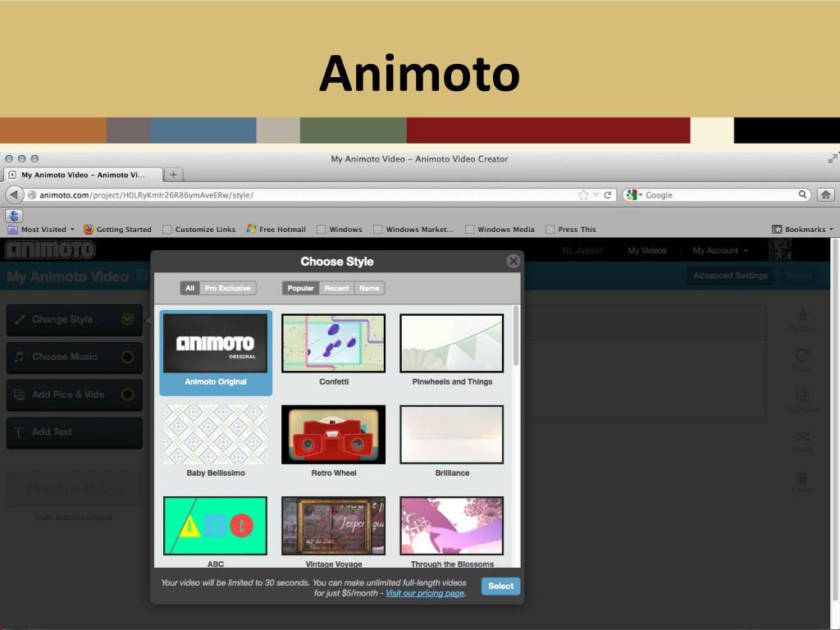Choose Through the Blossoms style thumbnail
840x630 pixels.
(452, 526)
